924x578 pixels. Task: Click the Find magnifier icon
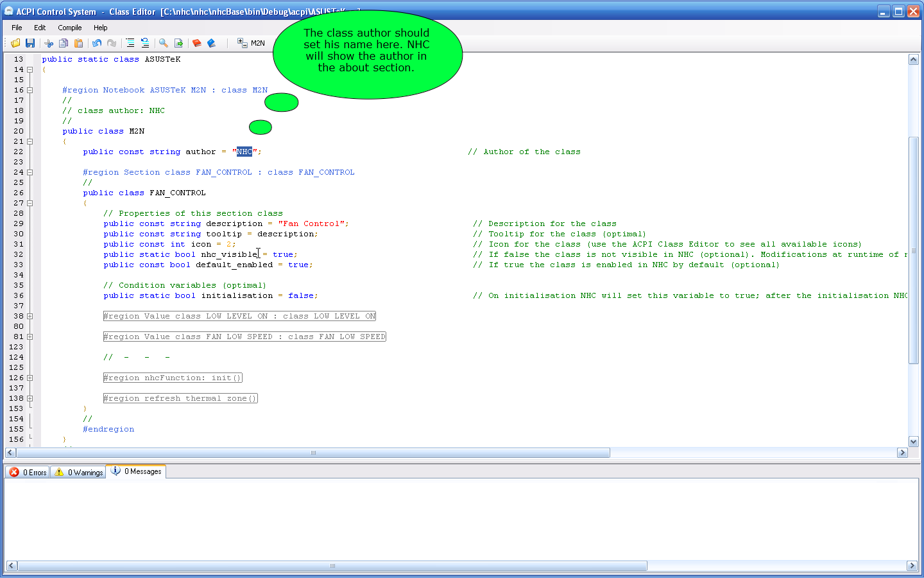coord(164,43)
